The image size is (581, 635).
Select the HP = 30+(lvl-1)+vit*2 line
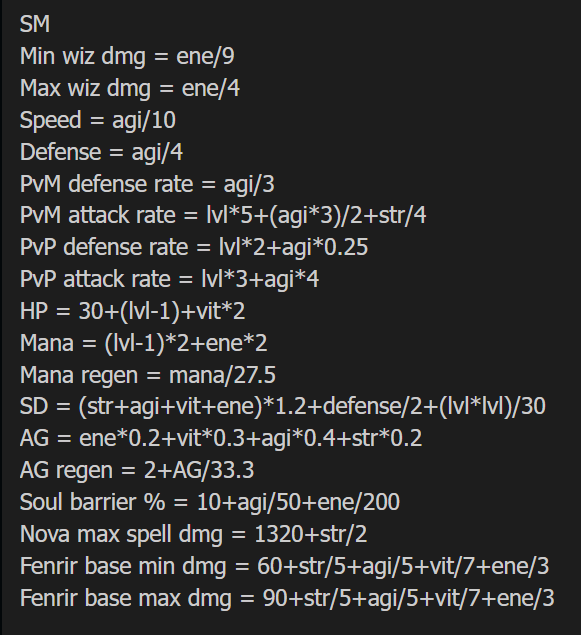(132, 311)
